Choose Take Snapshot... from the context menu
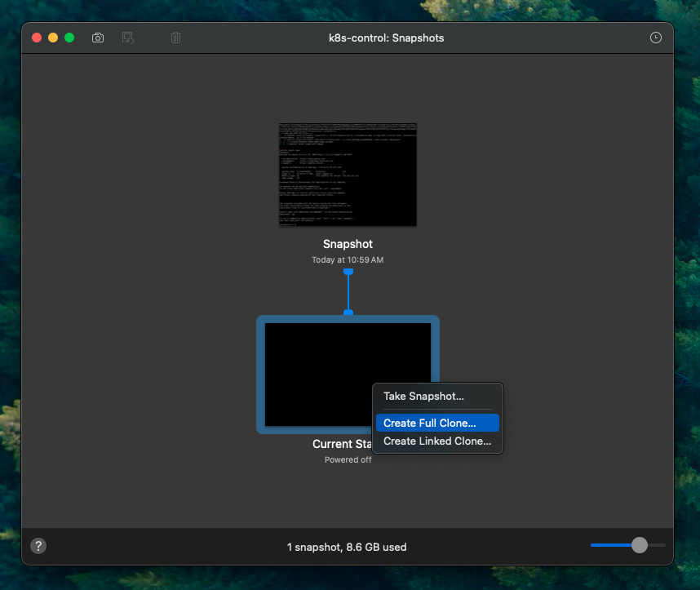This screenshot has width=700, height=590. (x=423, y=397)
